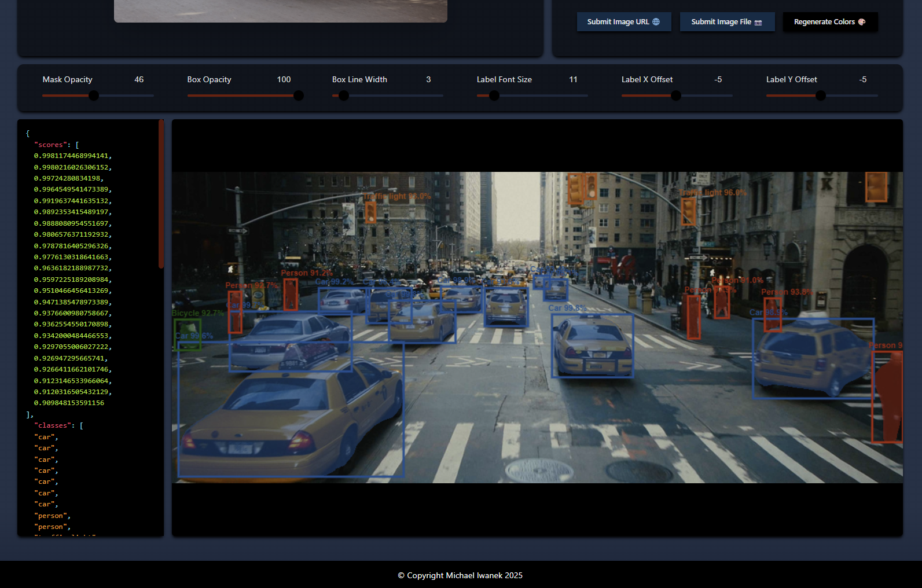Click the score value 0.9981174468994141
This screenshot has width=922, height=588.
(x=72, y=156)
